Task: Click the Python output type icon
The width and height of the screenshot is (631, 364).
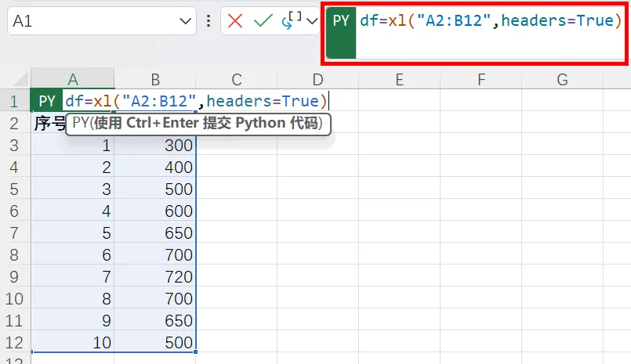Action: [292, 20]
